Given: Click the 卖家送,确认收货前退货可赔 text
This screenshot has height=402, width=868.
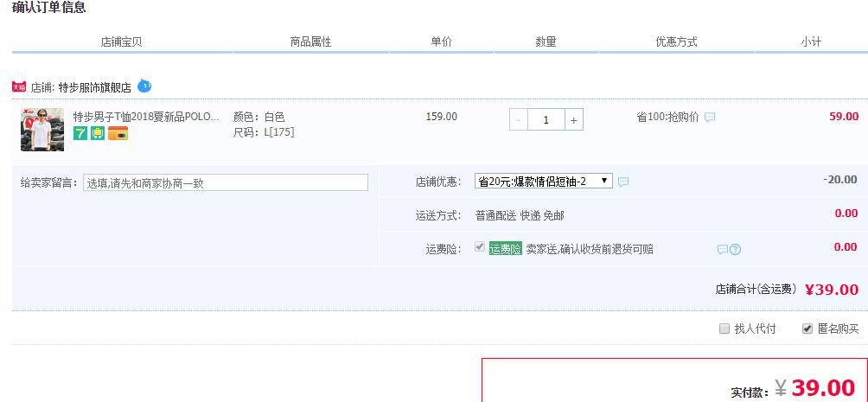Looking at the screenshot, I should [x=590, y=249].
